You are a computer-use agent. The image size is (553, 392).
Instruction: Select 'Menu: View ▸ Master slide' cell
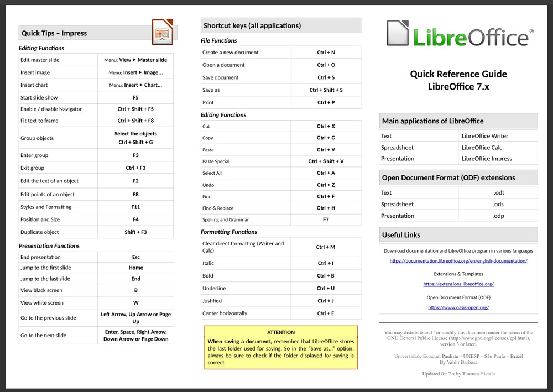click(x=135, y=60)
